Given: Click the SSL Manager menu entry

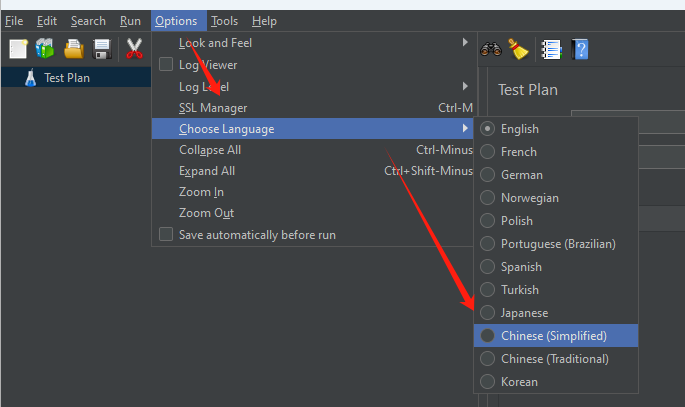Looking at the screenshot, I should [213, 108].
